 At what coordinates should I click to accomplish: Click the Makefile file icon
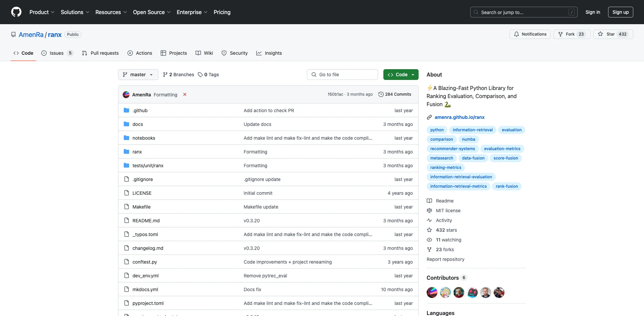pos(126,207)
